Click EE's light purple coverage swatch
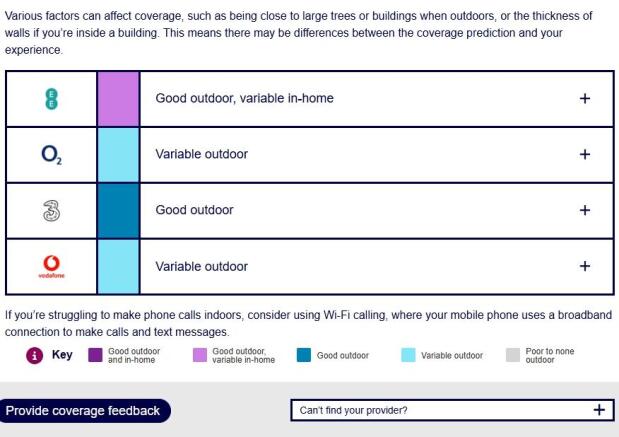 pos(118,98)
